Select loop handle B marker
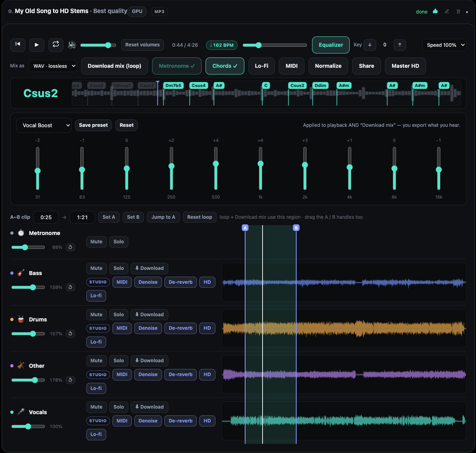Viewport: 476px width, 453px height. pyautogui.click(x=296, y=228)
